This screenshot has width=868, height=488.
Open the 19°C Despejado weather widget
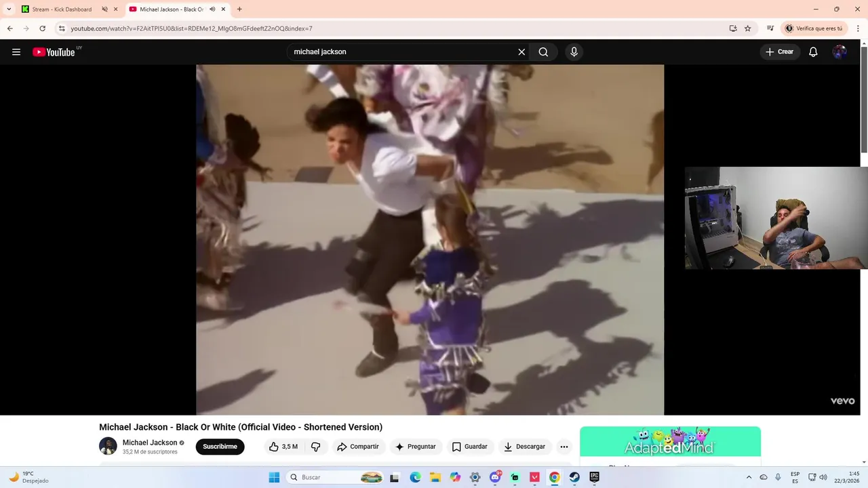[28, 477]
